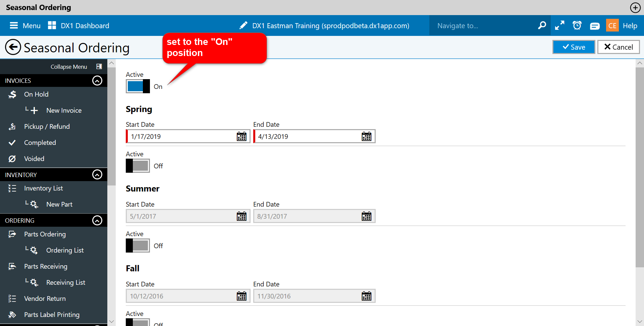Click the plus circle icon in title bar
Viewport: 644px width, 326px height.
635,7
